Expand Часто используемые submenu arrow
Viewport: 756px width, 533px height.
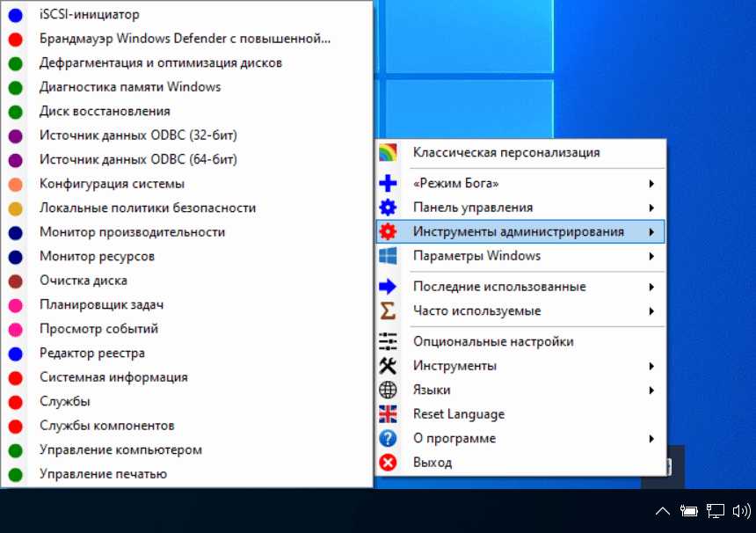click(x=651, y=310)
